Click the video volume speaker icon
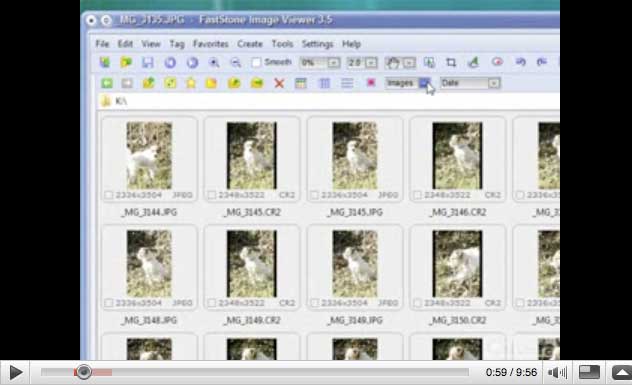The image size is (632, 385). (557, 373)
